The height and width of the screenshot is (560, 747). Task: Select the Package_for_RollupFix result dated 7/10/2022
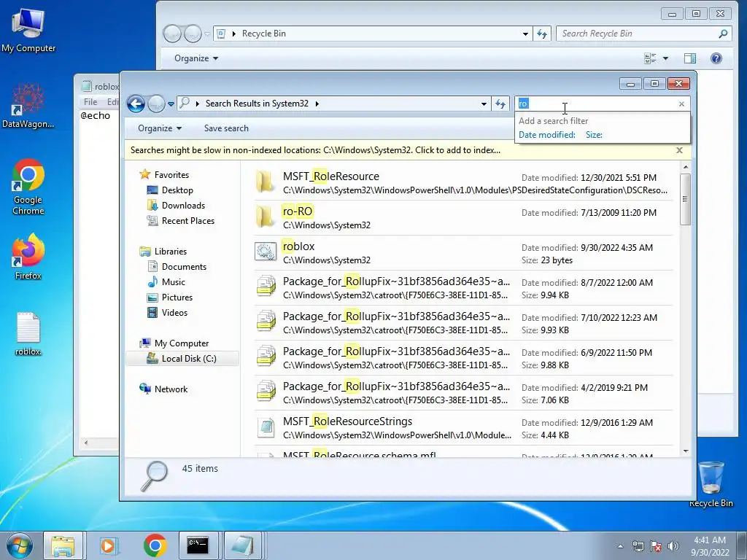click(463, 323)
